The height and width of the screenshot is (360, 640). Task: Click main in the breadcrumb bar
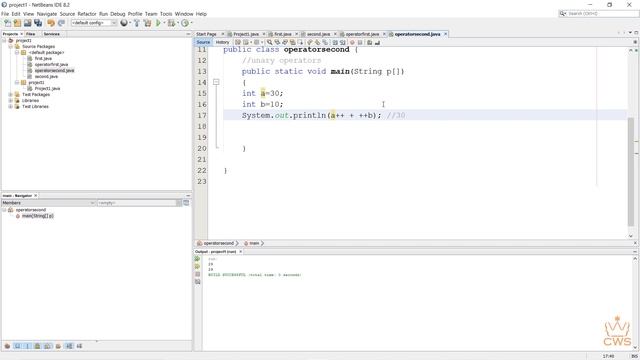pyautogui.click(x=254, y=243)
